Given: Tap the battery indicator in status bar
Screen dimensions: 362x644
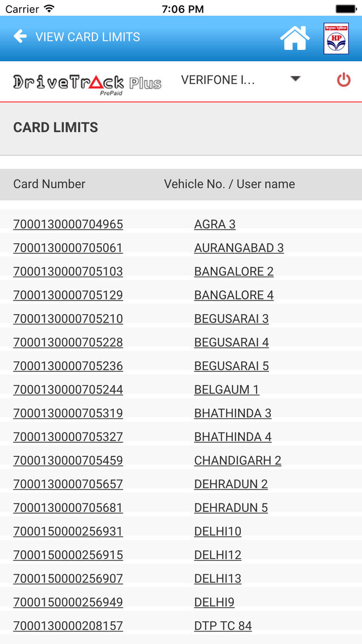Looking at the screenshot, I should pos(345,9).
